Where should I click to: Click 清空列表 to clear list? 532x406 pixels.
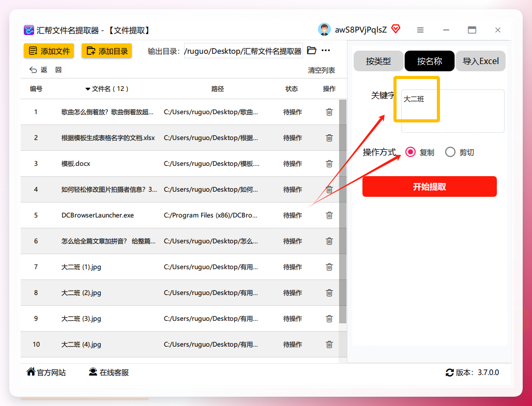pos(321,70)
